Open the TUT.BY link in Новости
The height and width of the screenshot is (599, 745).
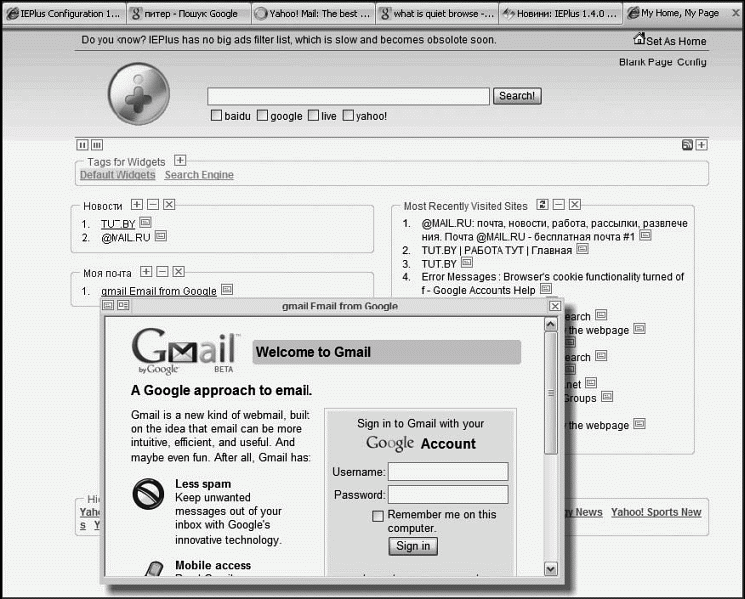pos(118,224)
